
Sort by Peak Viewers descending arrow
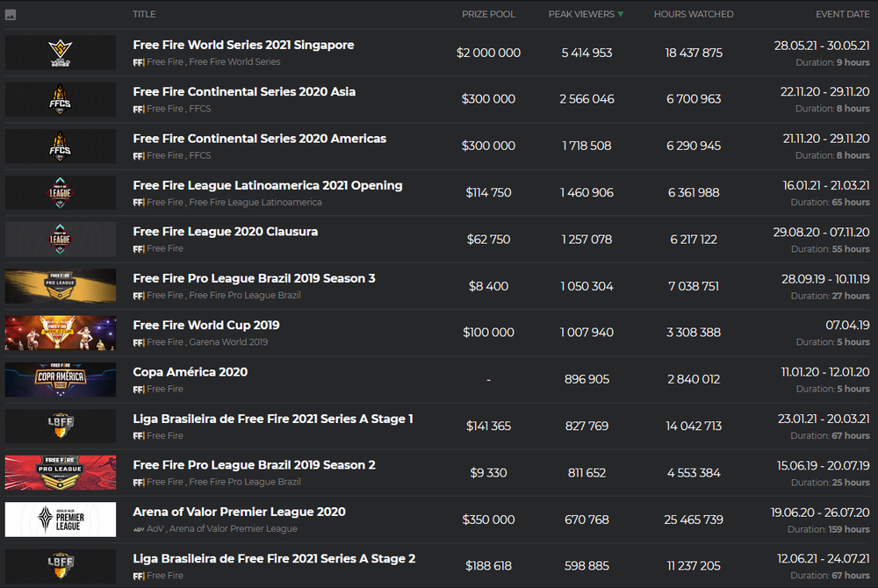click(621, 15)
